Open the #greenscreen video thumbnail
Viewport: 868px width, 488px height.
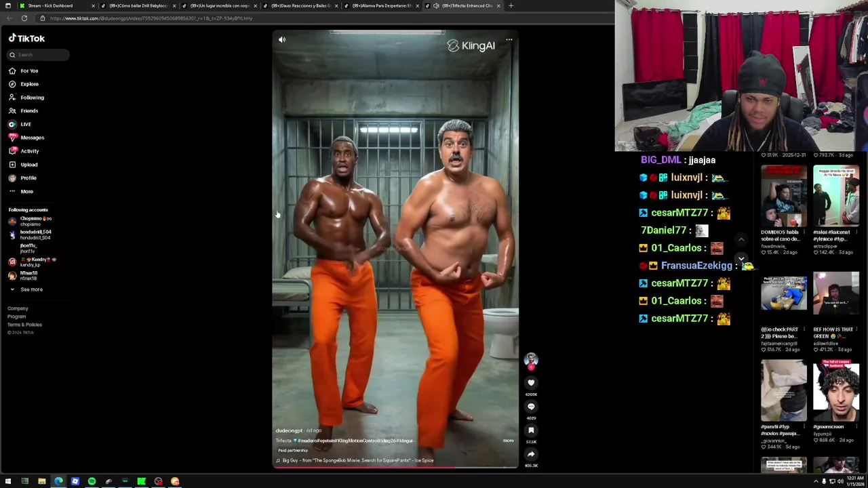[x=836, y=391]
